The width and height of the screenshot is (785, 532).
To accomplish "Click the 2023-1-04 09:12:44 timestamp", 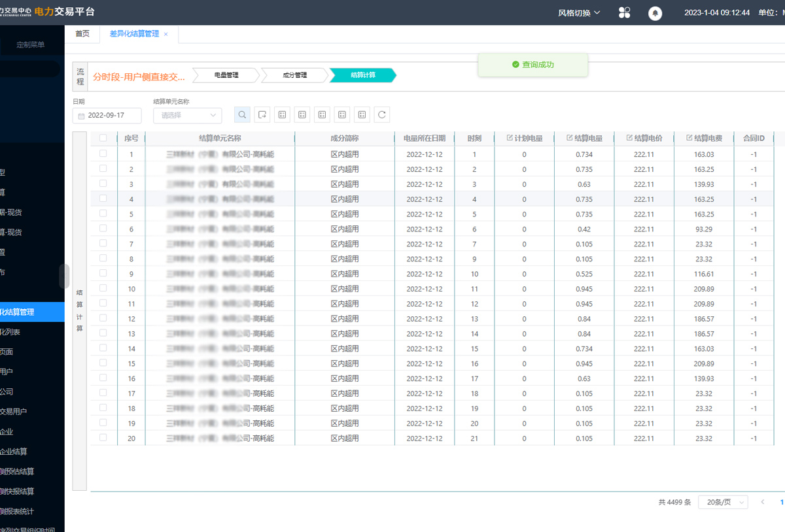I will coord(717,12).
